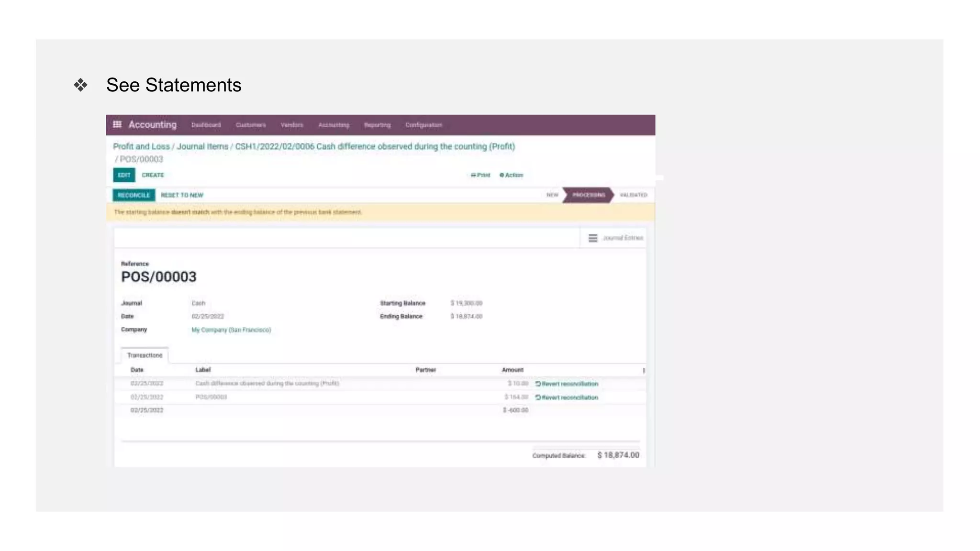Click revert icon on Cash difference row
Viewport: 980px width, 551px height.
point(538,384)
